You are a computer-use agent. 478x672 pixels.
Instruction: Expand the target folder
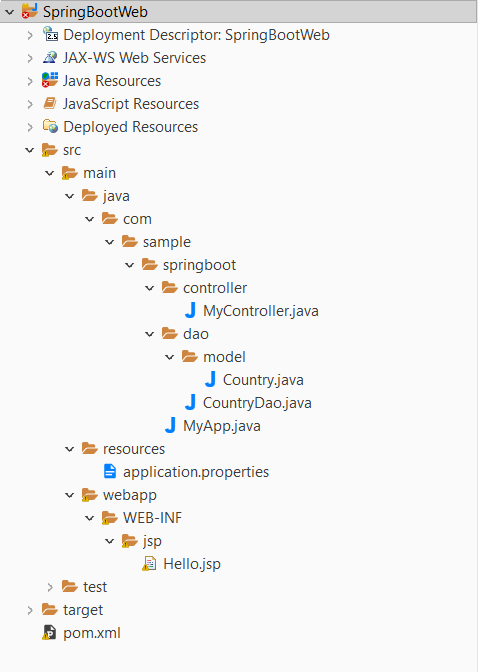point(30,610)
